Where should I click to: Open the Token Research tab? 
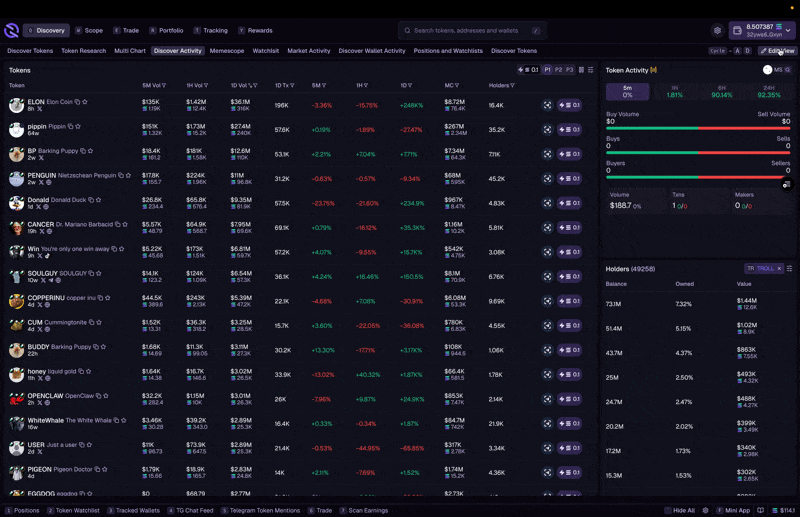pyautogui.click(x=84, y=51)
